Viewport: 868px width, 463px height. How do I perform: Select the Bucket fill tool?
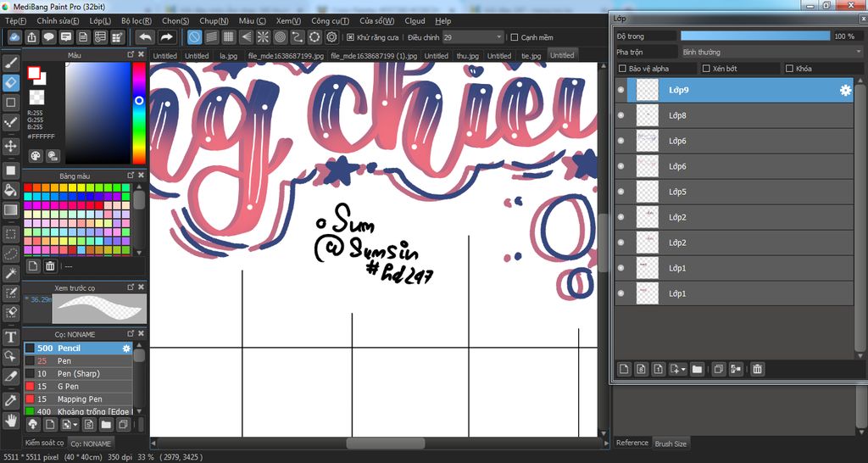(x=10, y=190)
